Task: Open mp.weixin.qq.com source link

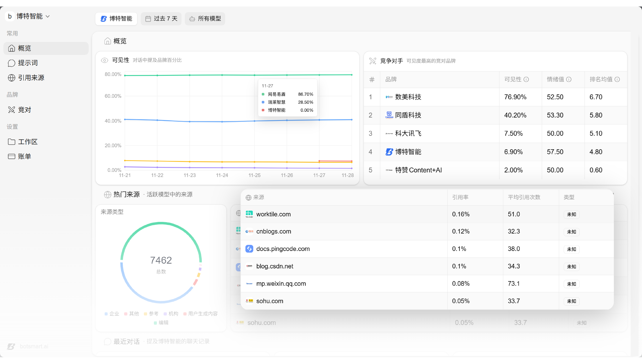Action: click(281, 284)
